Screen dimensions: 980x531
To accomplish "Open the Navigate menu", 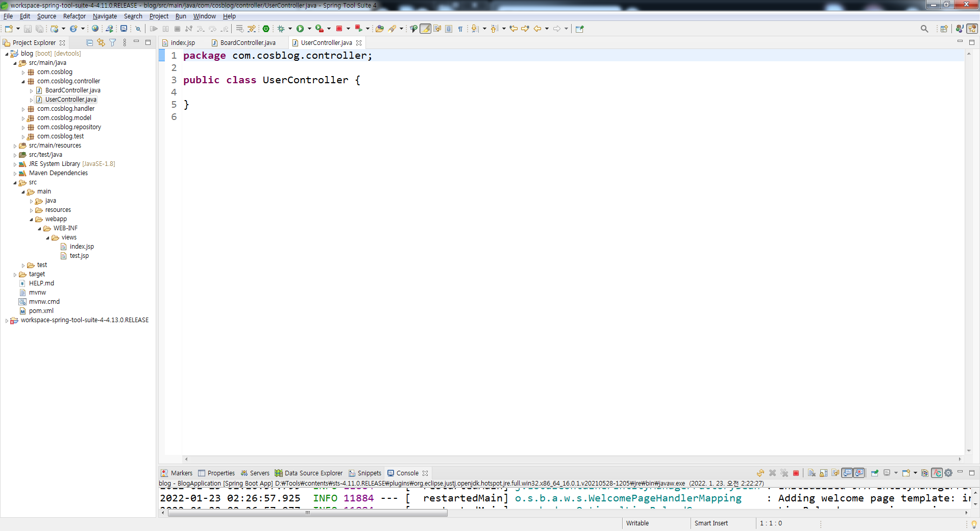I will pyautogui.click(x=105, y=16).
